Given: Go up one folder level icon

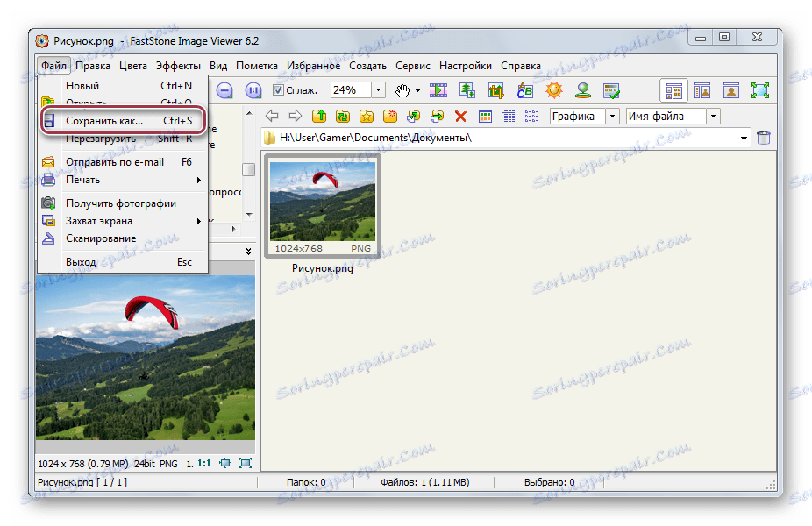Looking at the screenshot, I should [319, 116].
